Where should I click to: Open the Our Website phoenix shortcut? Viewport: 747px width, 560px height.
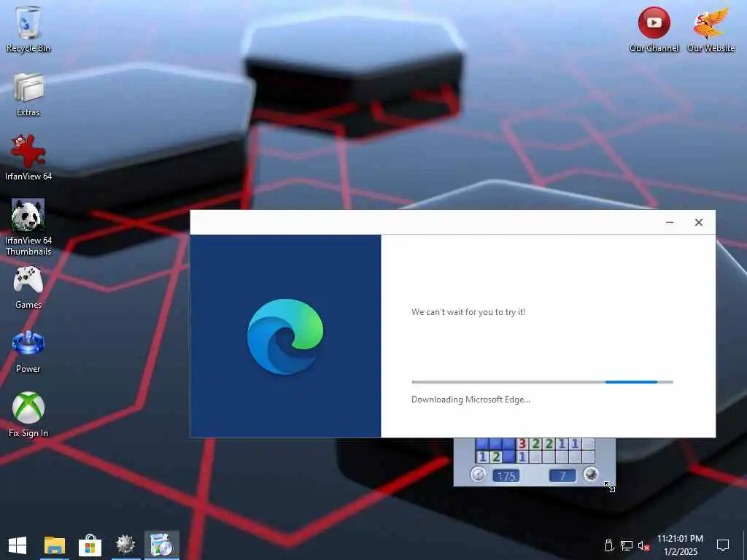(x=711, y=29)
